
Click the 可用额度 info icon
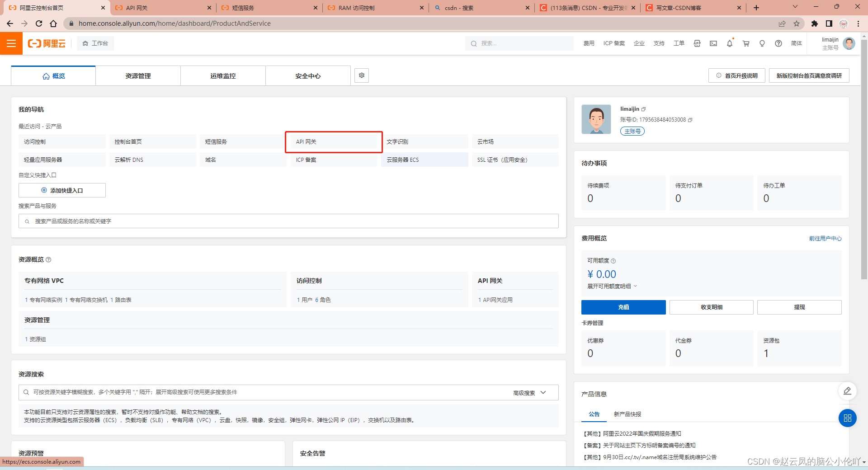pyautogui.click(x=613, y=261)
